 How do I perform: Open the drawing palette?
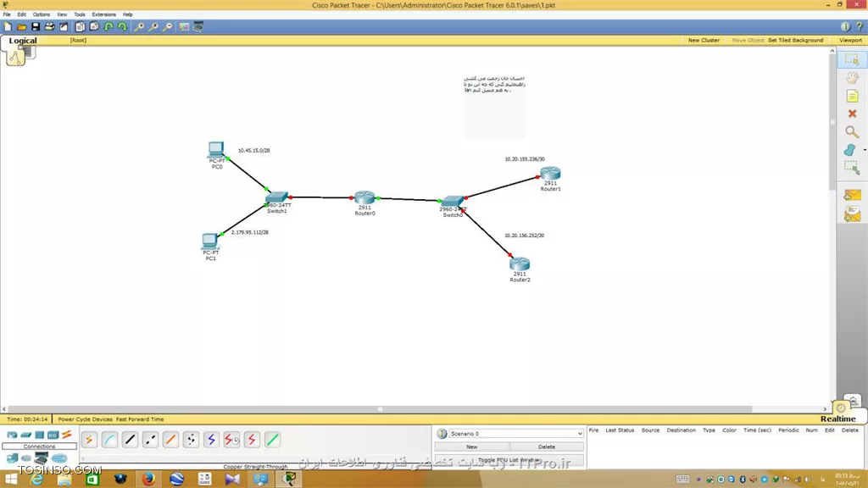[184, 26]
